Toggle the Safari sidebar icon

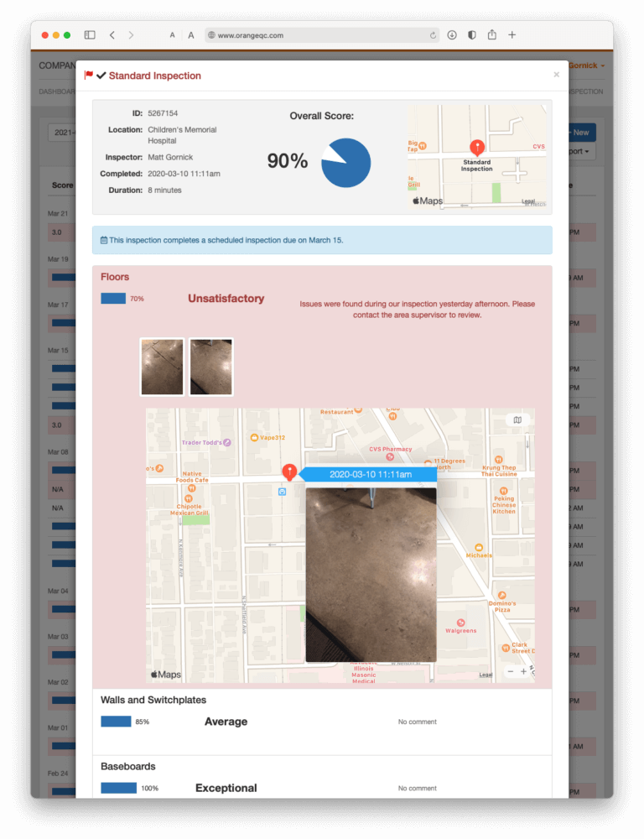90,34
